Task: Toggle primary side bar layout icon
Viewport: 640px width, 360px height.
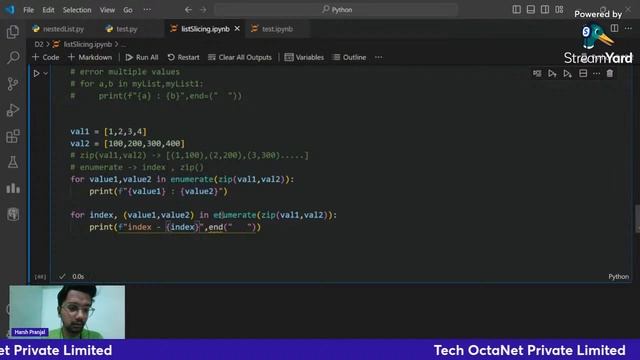Action: [516, 9]
